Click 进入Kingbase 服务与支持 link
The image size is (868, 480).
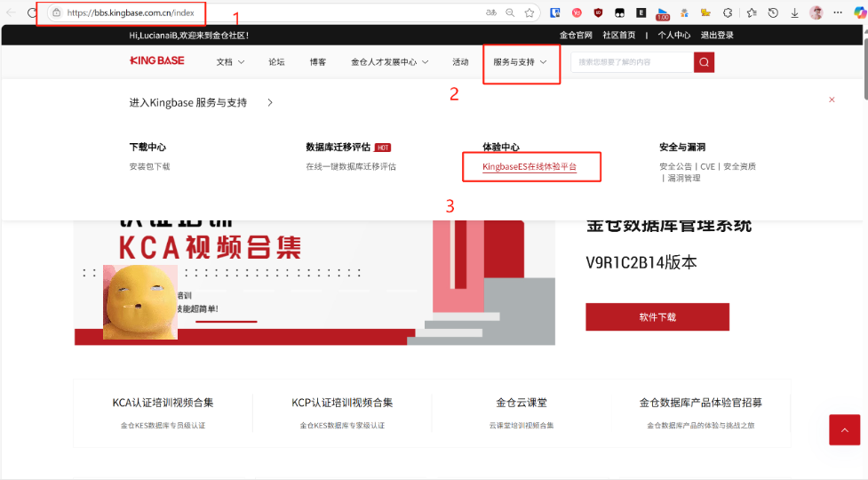[x=188, y=102]
